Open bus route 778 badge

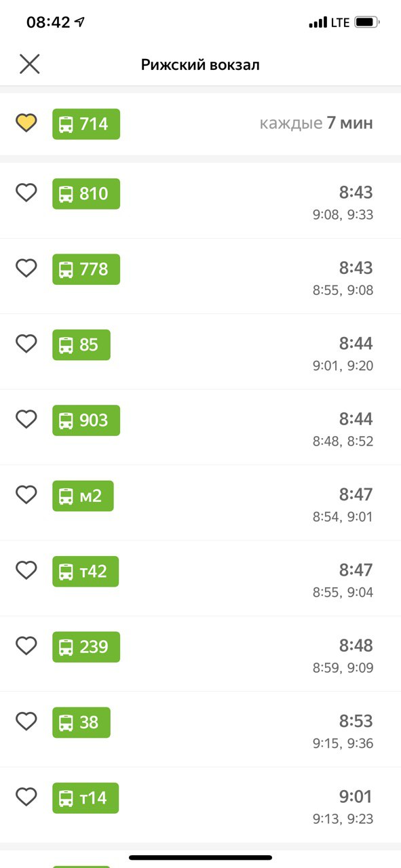[x=86, y=269]
